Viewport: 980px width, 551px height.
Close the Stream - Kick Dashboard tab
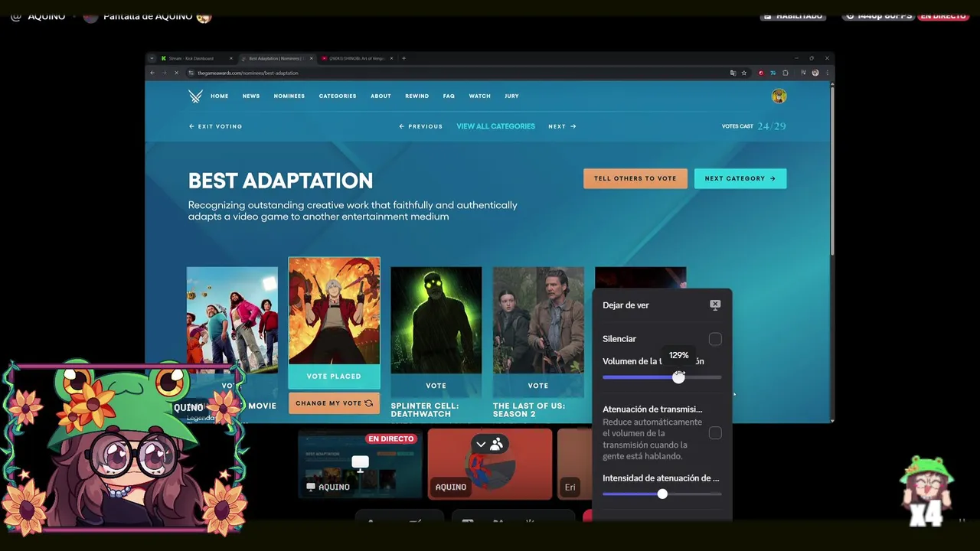tap(232, 58)
